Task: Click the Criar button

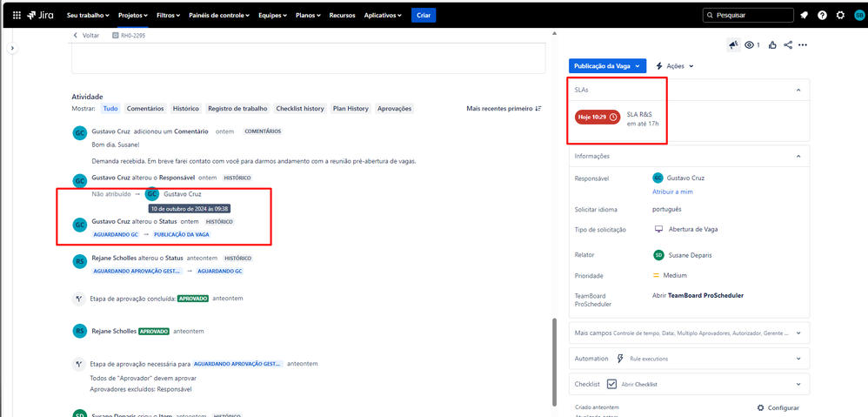Action: [x=424, y=16]
